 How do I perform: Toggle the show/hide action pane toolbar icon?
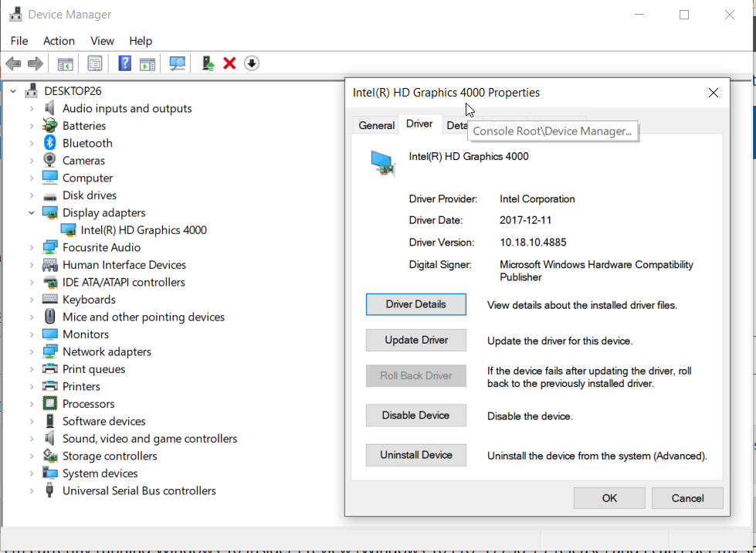pos(147,63)
